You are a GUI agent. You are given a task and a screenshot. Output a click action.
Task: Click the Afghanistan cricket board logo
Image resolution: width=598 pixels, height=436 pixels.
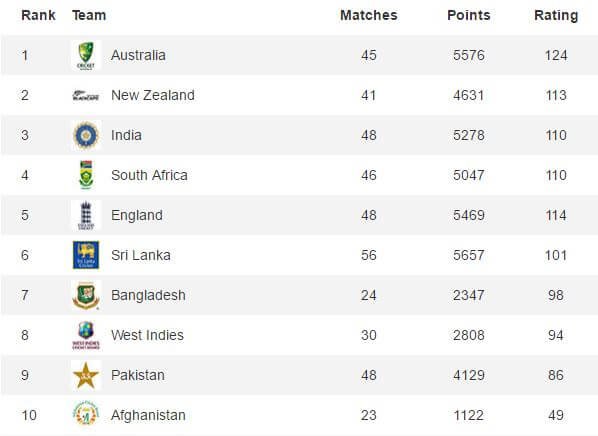(86, 413)
